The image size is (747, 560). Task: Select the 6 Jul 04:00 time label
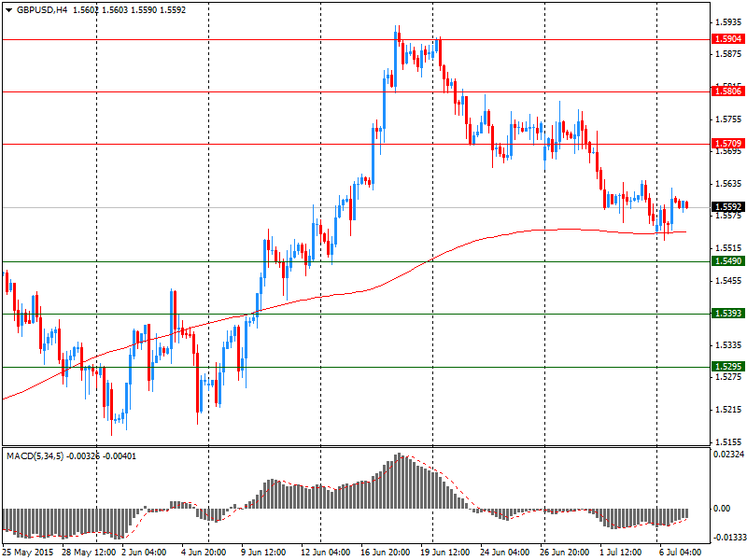click(681, 553)
